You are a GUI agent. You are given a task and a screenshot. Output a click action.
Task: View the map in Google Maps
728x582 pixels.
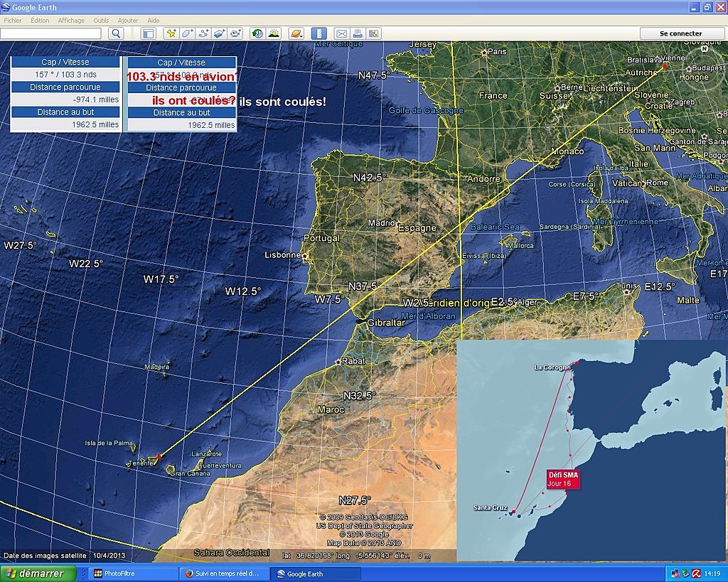click(374, 33)
